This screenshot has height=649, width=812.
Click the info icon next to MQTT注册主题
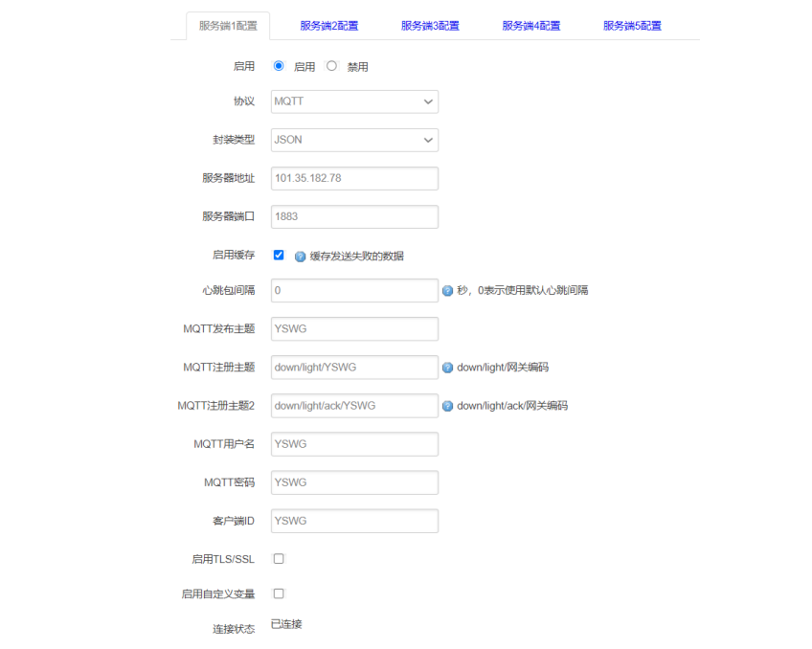(447, 367)
